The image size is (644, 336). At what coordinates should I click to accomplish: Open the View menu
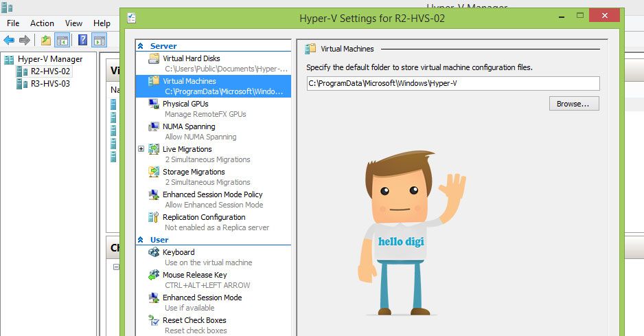(x=73, y=23)
